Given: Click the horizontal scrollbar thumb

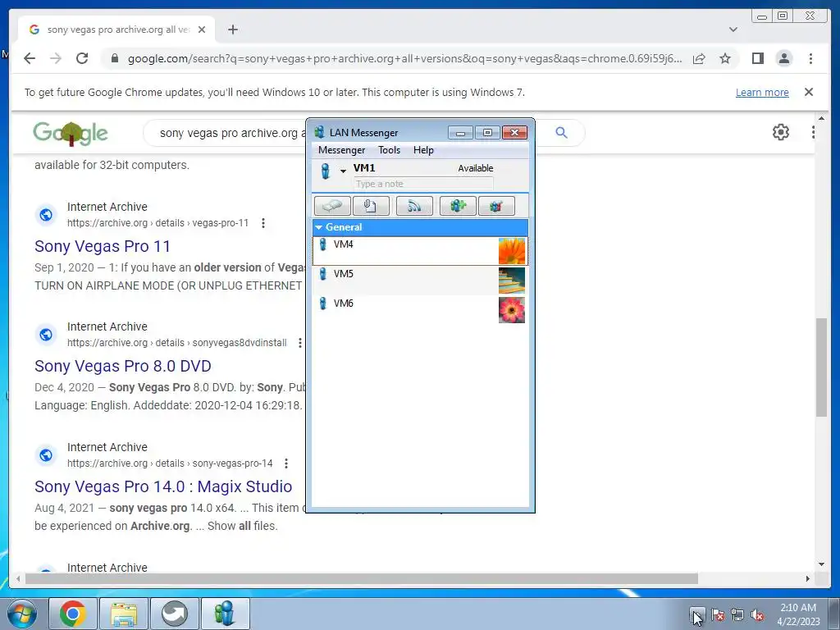Looking at the screenshot, I should 362,578.
